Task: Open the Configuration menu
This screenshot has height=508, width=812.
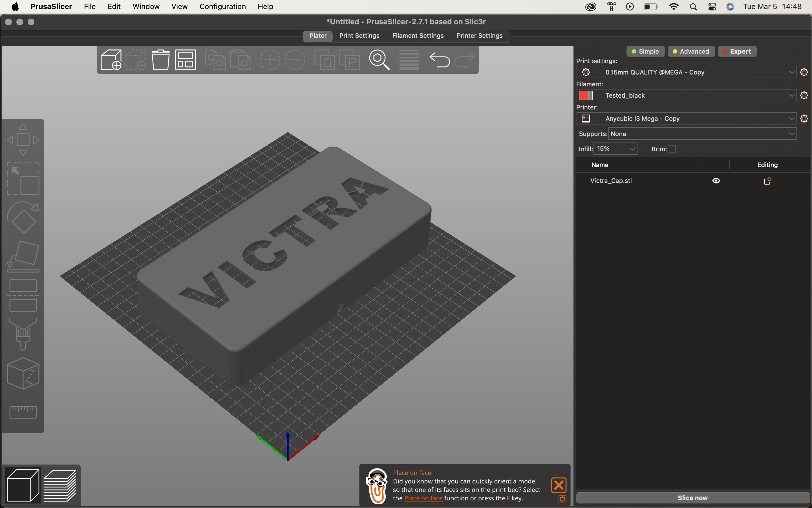Action: 222,6
